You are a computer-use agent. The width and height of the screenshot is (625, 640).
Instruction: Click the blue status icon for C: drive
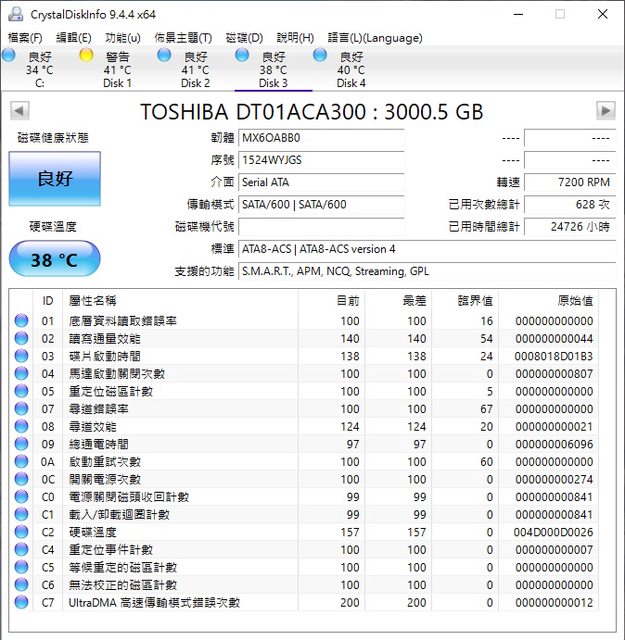click(x=9, y=56)
